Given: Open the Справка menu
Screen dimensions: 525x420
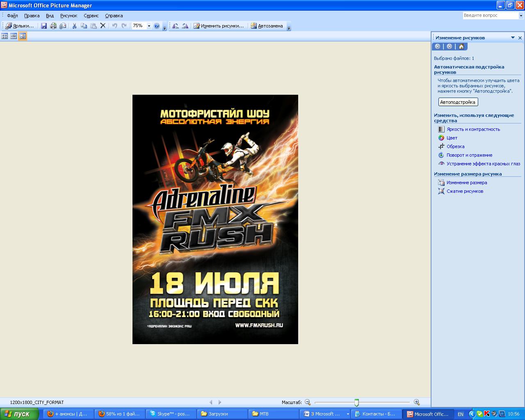Looking at the screenshot, I should tap(114, 16).
